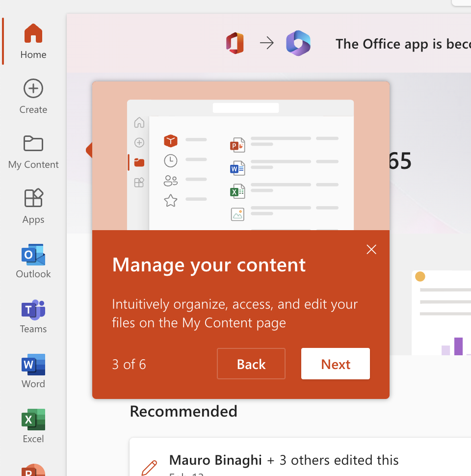Click the Next button in tour popup
The width and height of the screenshot is (471, 476).
pyautogui.click(x=335, y=364)
